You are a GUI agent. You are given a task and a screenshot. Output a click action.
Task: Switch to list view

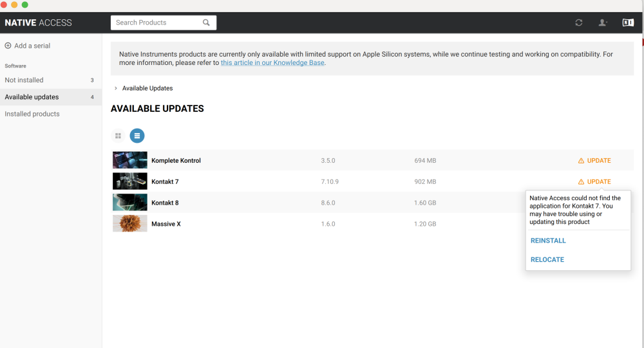(x=137, y=136)
